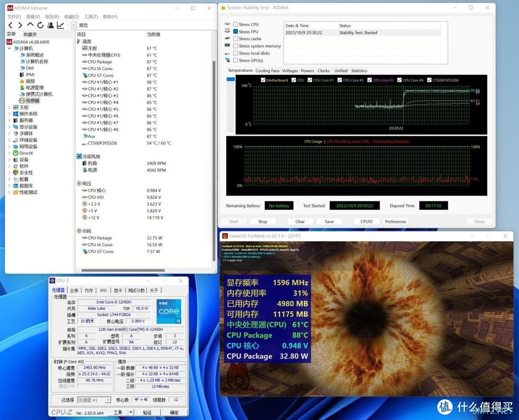Expand the 主板 tree node
This screenshot has height=420, width=519.
click(x=9, y=108)
